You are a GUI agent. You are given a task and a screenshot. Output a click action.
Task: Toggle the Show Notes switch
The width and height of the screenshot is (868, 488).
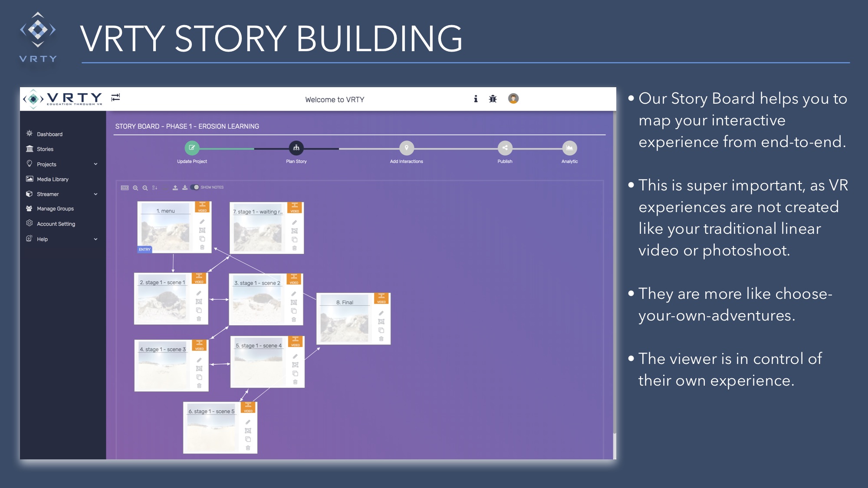[195, 187]
